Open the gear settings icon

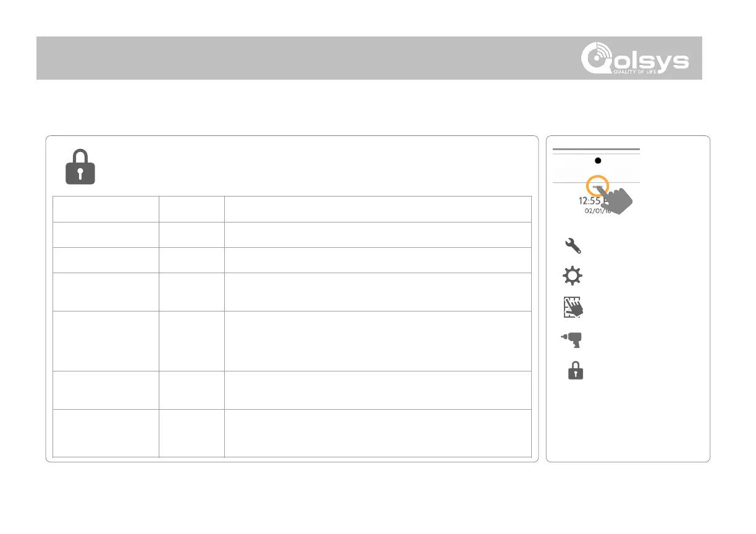tap(573, 276)
